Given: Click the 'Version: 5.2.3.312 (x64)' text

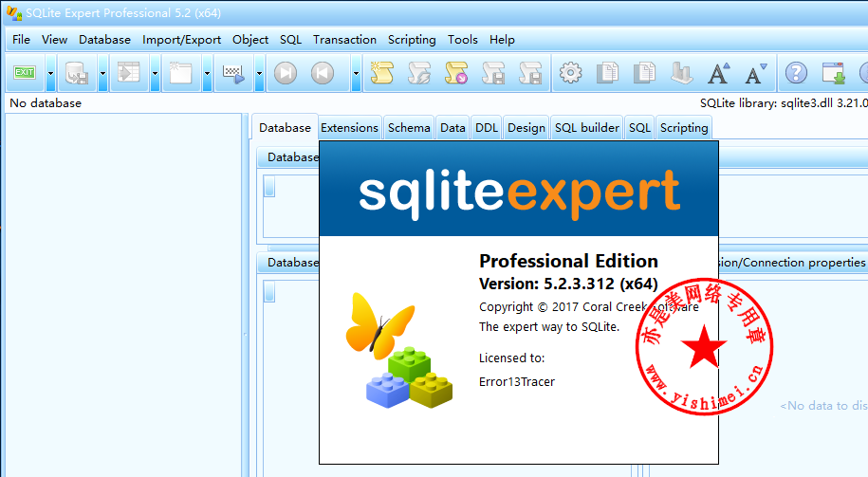Looking at the screenshot, I should (568, 284).
